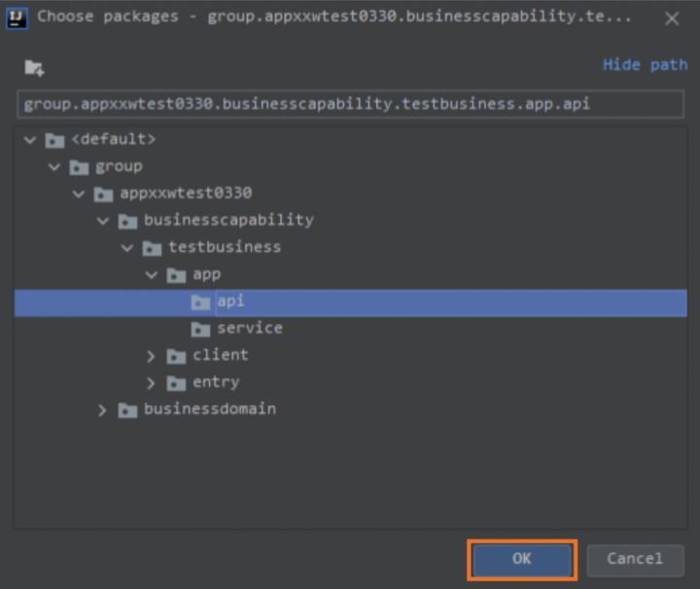Click the IntelliJ logo in title bar
The width and height of the screenshot is (700, 589).
click(x=17, y=17)
